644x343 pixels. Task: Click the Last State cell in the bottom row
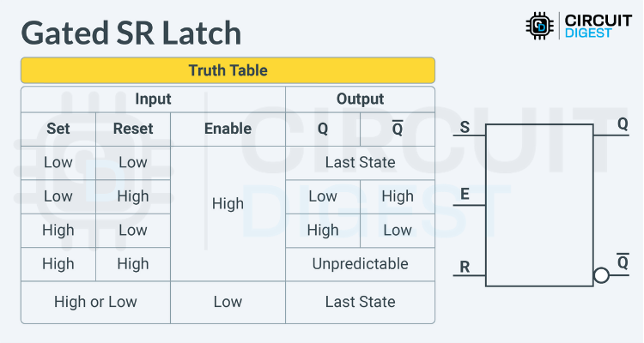click(360, 302)
